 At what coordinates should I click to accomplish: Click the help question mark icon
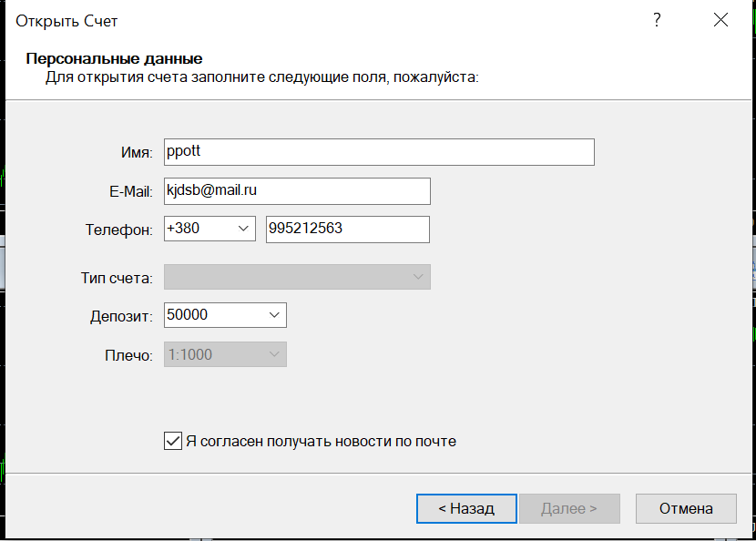click(x=657, y=20)
